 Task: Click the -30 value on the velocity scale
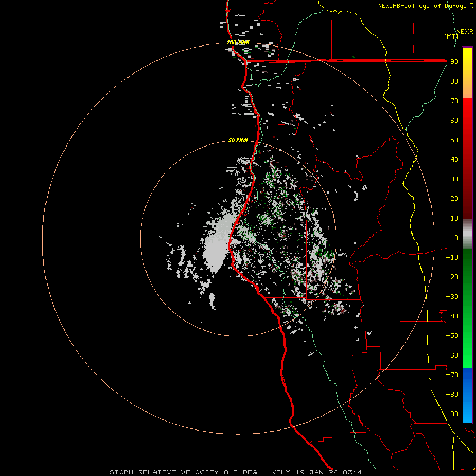click(x=452, y=297)
